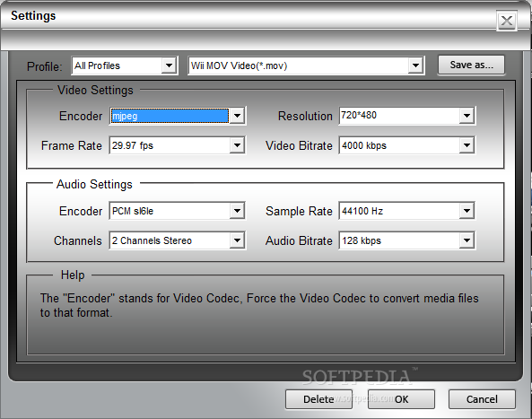Select the highlighted mjpeg encoder field
Screen dimensions: 532x419
pos(170,116)
